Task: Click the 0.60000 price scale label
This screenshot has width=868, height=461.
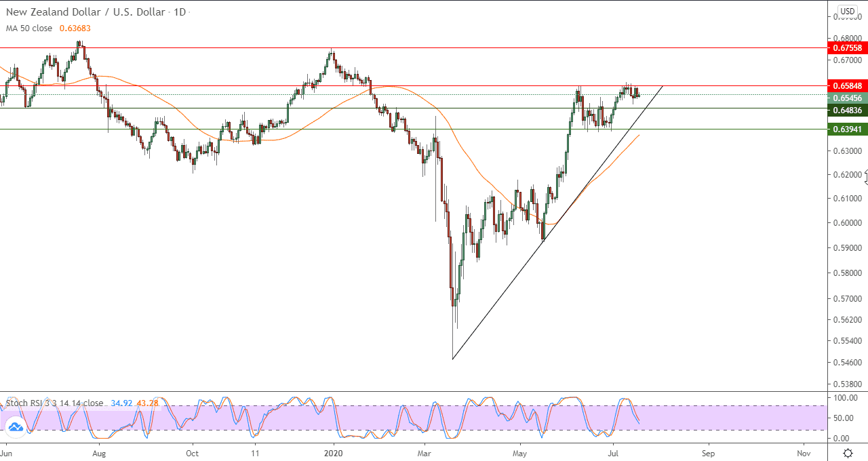Action: 848,223
